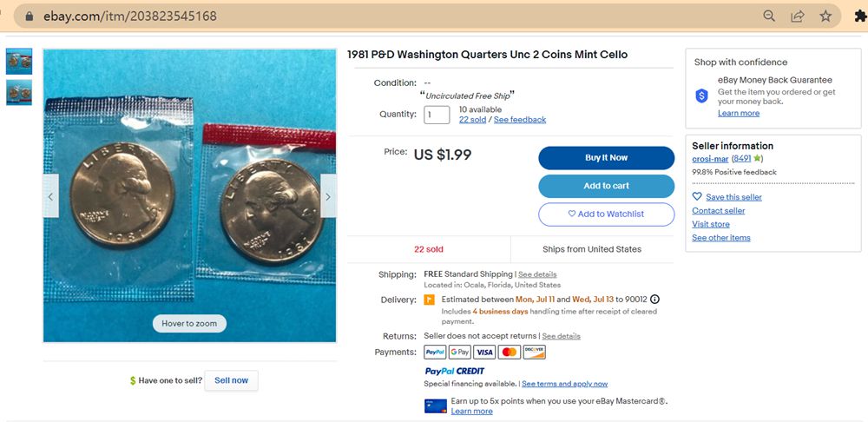Image resolution: width=868 pixels, height=422 pixels.
Task: Click the heart Save this seller icon
Action: pos(697,197)
